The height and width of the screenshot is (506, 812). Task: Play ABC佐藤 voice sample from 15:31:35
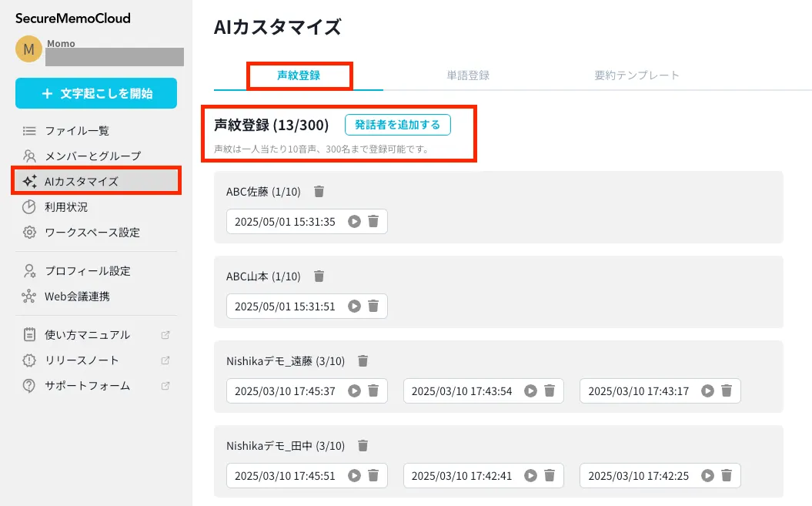click(x=354, y=221)
